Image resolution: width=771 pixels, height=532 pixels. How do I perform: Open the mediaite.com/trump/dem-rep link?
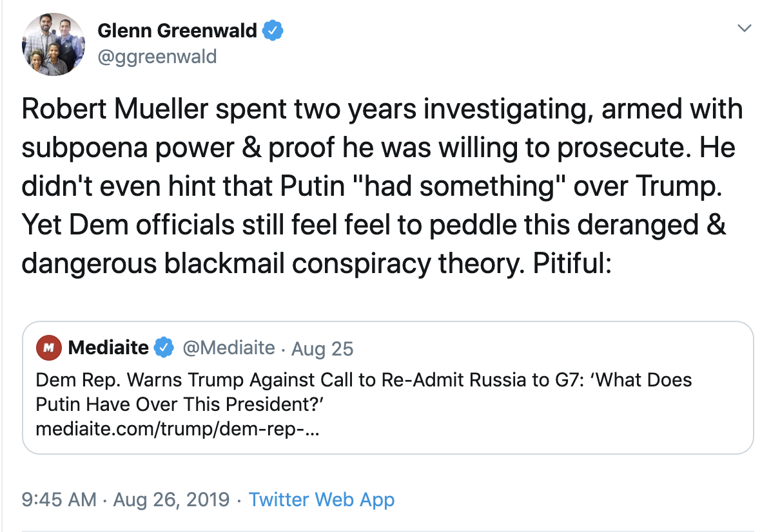coord(177,429)
